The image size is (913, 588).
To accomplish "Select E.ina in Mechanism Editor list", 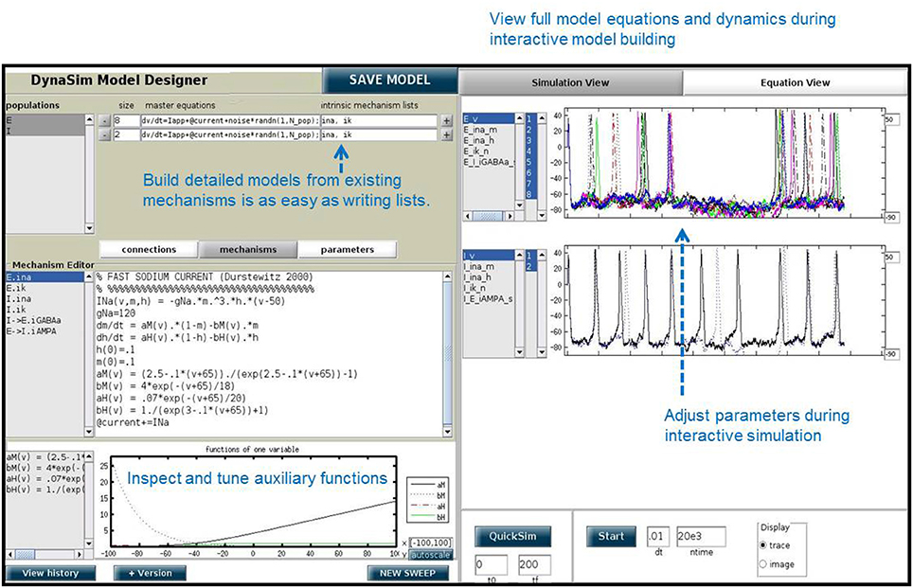I will coord(45,277).
